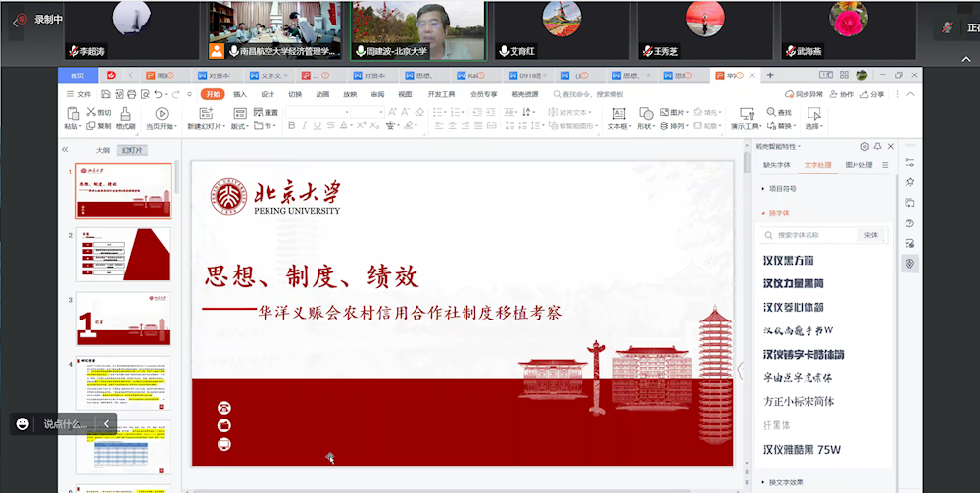Click the Print icon in quick access bar

pyautogui.click(x=132, y=94)
